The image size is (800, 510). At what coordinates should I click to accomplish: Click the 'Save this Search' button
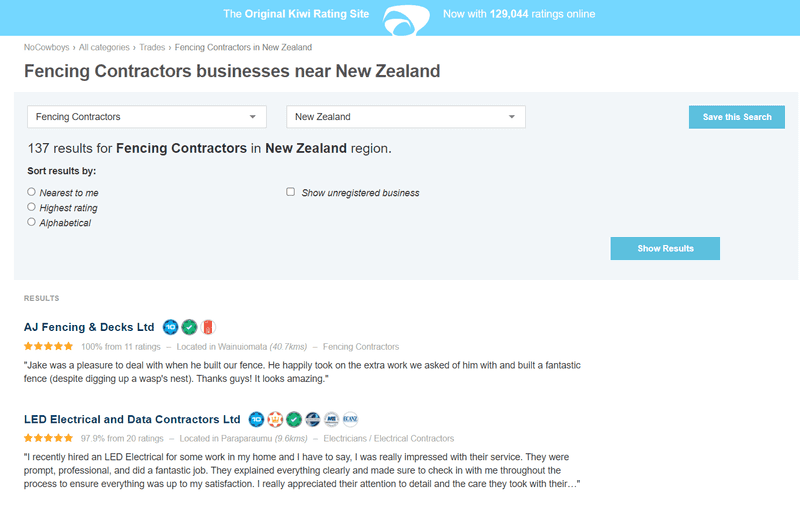pos(737,117)
